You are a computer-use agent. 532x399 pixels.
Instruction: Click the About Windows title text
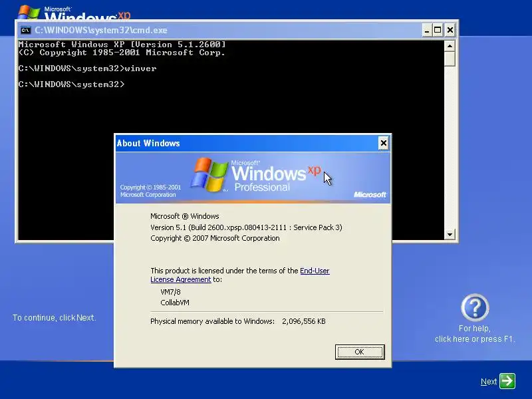point(148,143)
